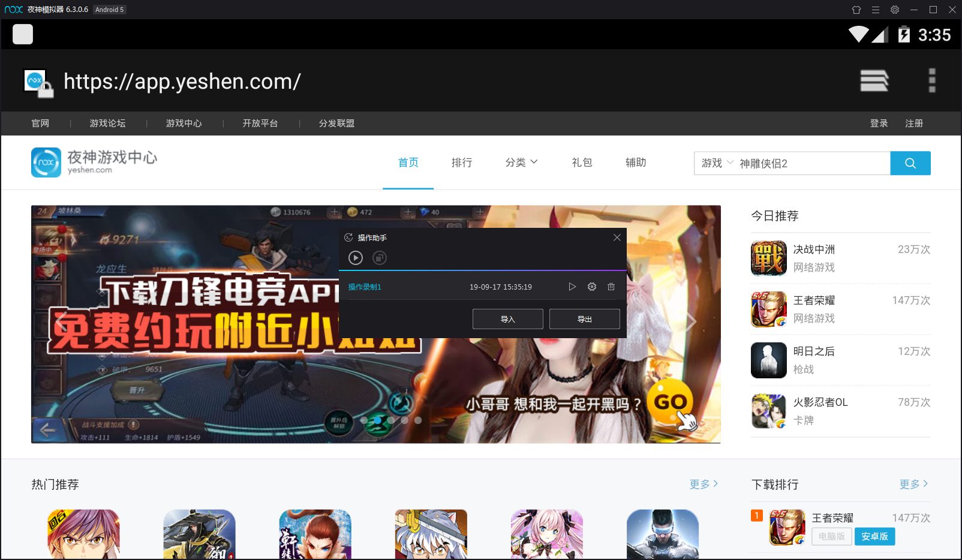The image size is (962, 560).
Task: Expand the 分类 category dropdown
Action: point(521,162)
